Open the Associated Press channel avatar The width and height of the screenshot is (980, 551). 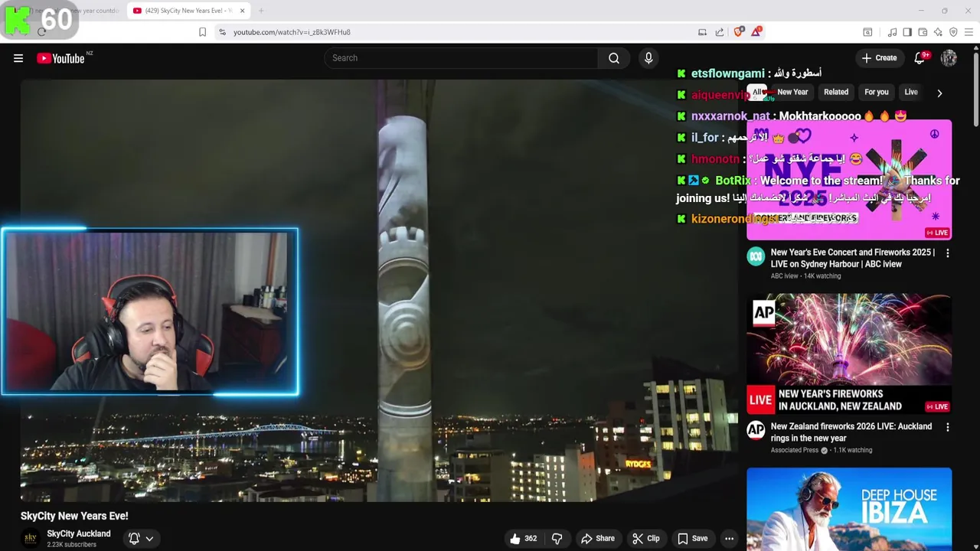(x=756, y=430)
